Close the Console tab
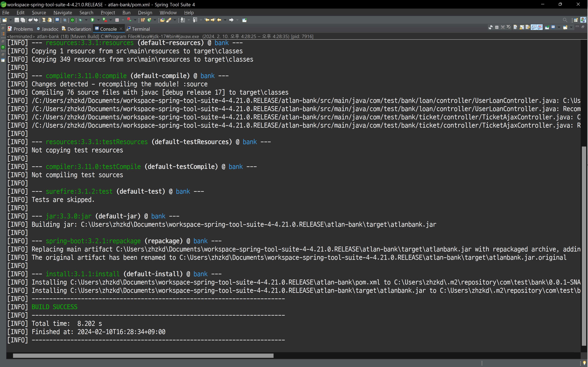588x367 pixels. point(121,29)
